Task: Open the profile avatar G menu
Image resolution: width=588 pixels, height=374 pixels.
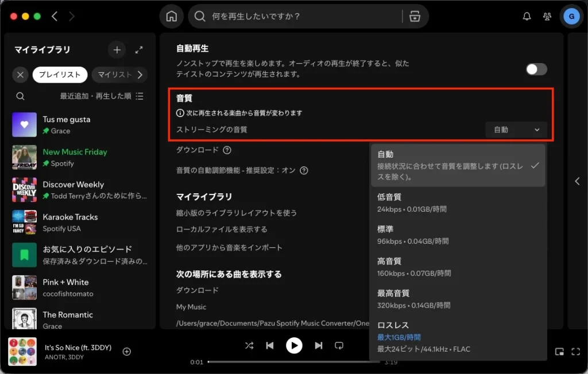Action: coord(571,16)
